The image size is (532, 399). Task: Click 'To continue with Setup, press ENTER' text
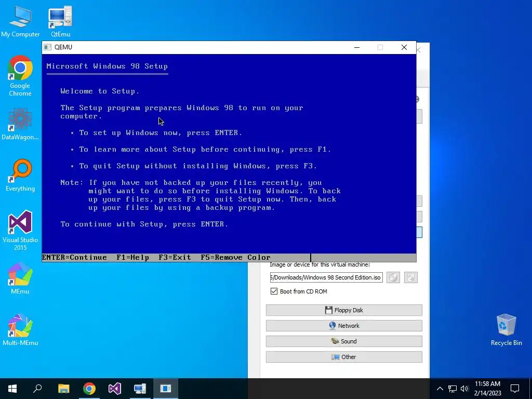click(x=144, y=224)
